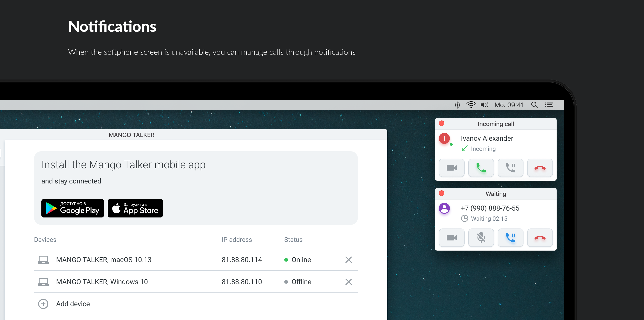The width and height of the screenshot is (644, 320).
Task: Click the Offline status text
Action: (x=302, y=282)
